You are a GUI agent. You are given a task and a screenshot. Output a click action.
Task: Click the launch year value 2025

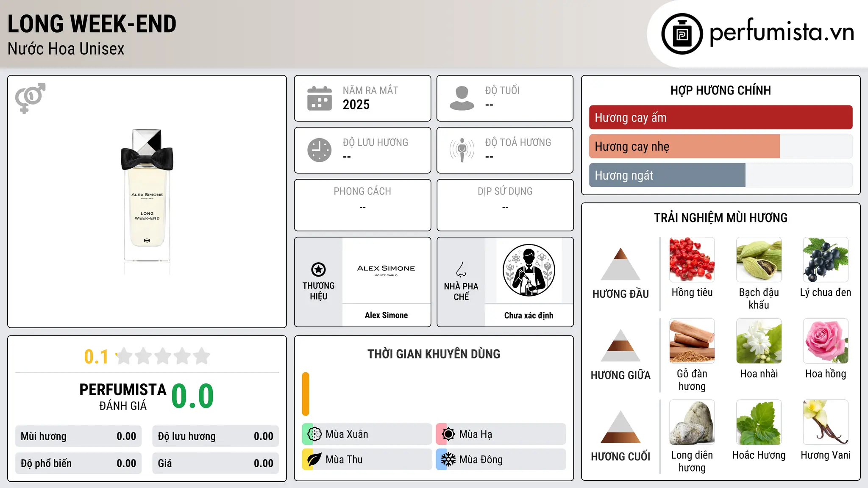click(x=356, y=105)
